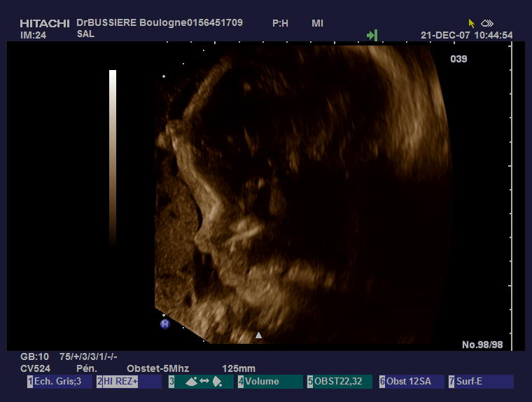Choose the OBST22,32 preset
Screen dimensions: 532x402
tap(339, 382)
